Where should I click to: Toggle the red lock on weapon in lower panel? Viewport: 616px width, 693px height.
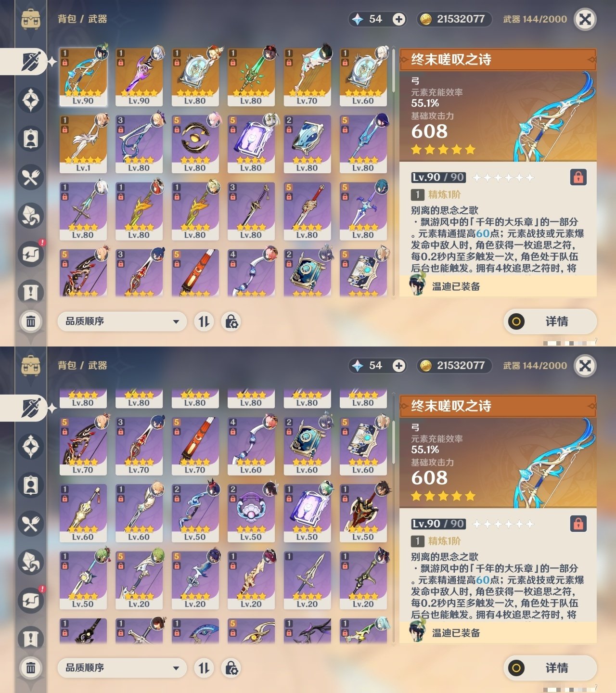pyautogui.click(x=578, y=524)
